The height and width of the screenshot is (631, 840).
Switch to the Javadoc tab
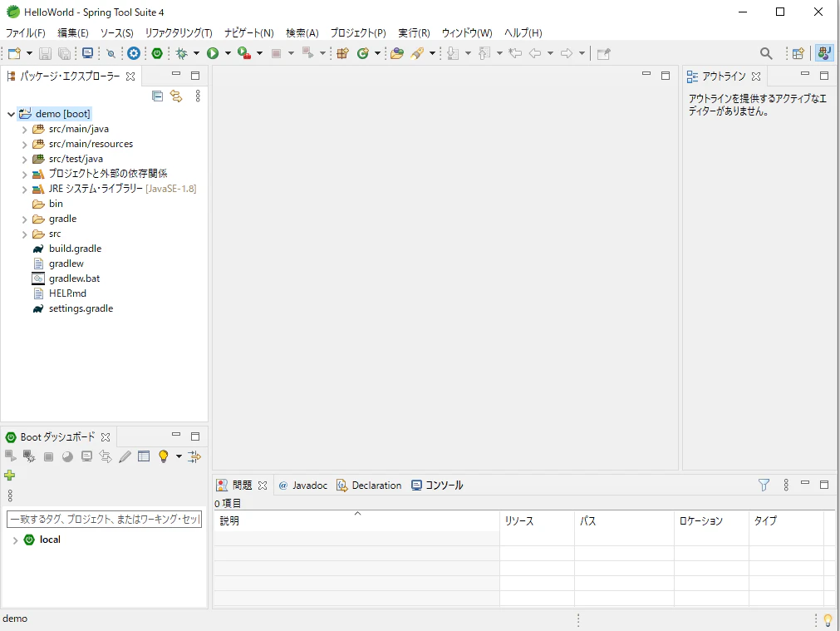(x=302, y=486)
